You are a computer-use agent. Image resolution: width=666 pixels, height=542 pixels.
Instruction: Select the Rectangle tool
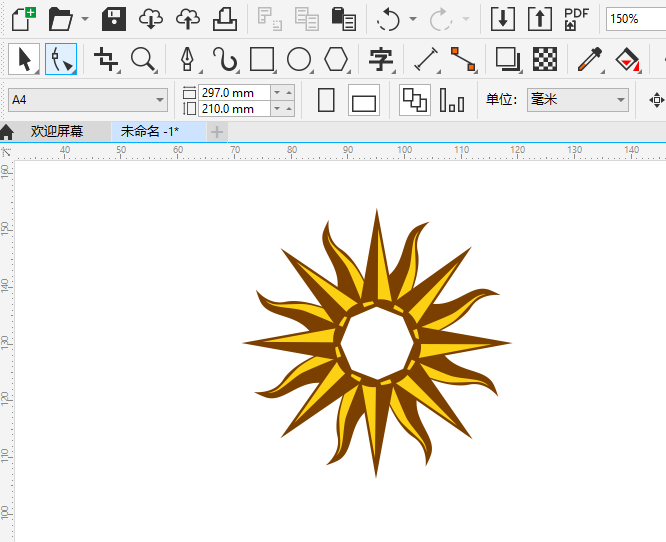(x=262, y=59)
